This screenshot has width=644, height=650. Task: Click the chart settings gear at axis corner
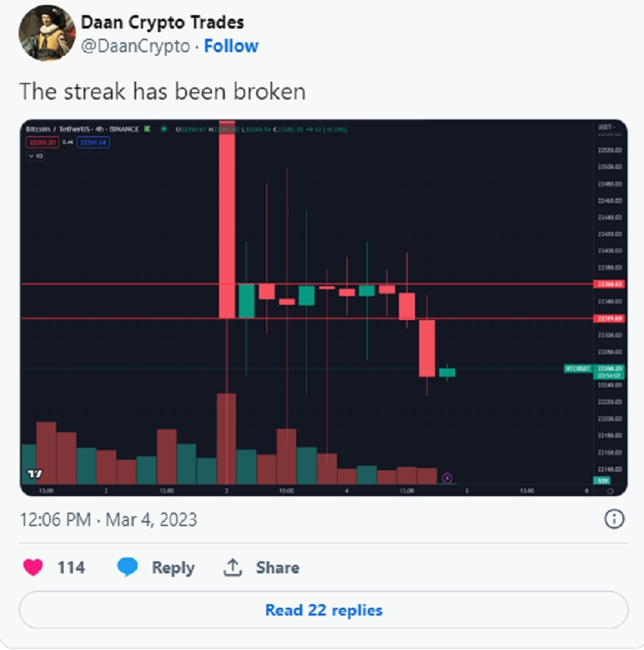(610, 491)
